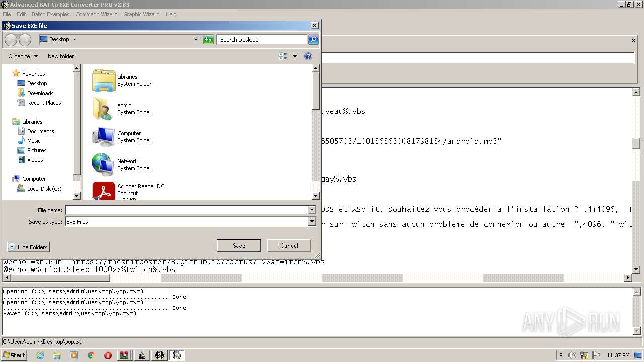Open Windows Explorer folder icon on taskbar

(57, 355)
